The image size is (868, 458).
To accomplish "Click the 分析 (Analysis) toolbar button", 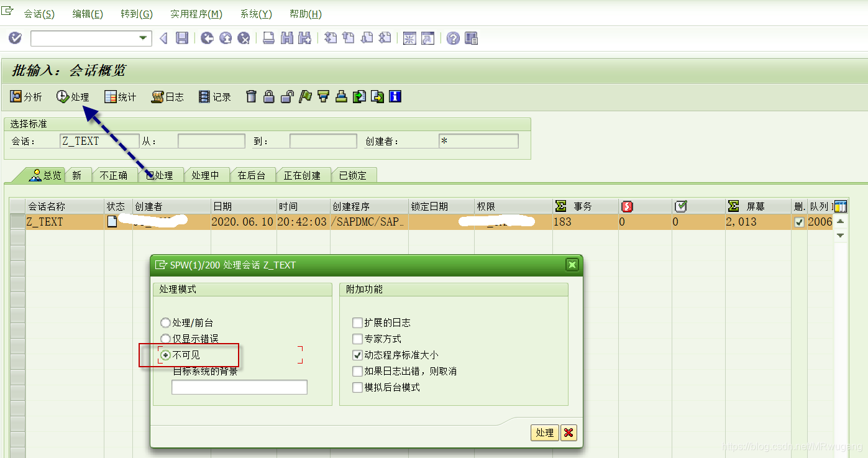I will (x=26, y=96).
